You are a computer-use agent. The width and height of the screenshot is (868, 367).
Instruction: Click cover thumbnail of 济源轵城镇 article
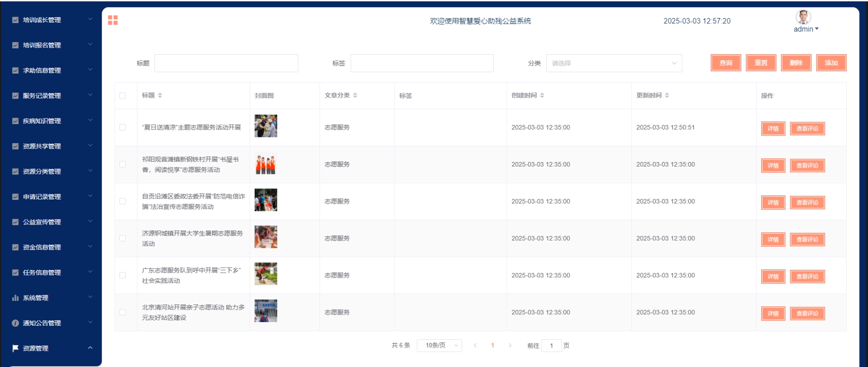266,237
